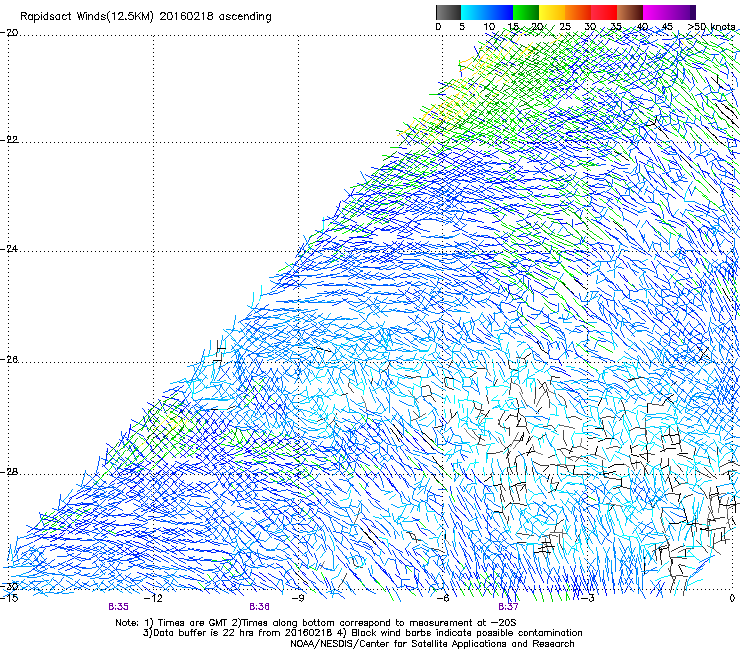740x650 pixels.
Task: Click the '35' legend scale label
Action: click(616, 27)
